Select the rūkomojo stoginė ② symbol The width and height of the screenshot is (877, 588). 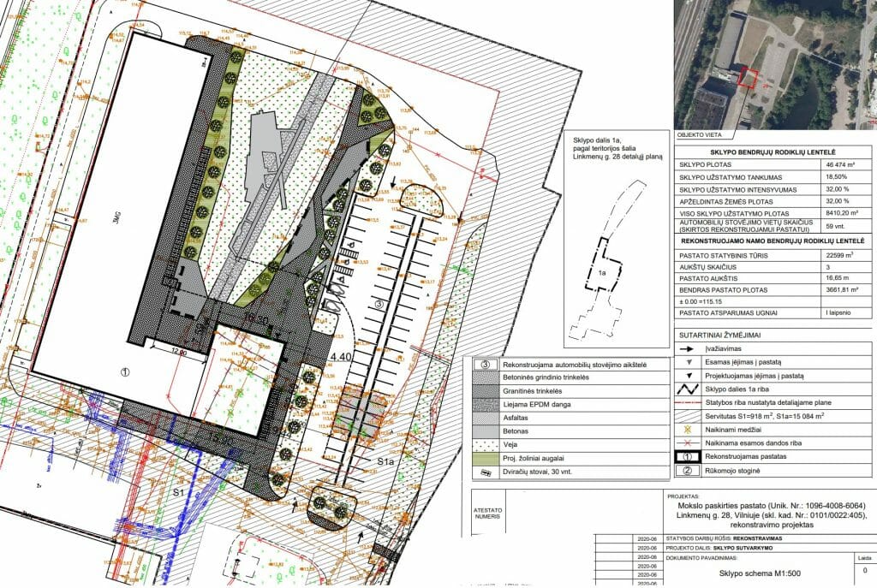687,469
